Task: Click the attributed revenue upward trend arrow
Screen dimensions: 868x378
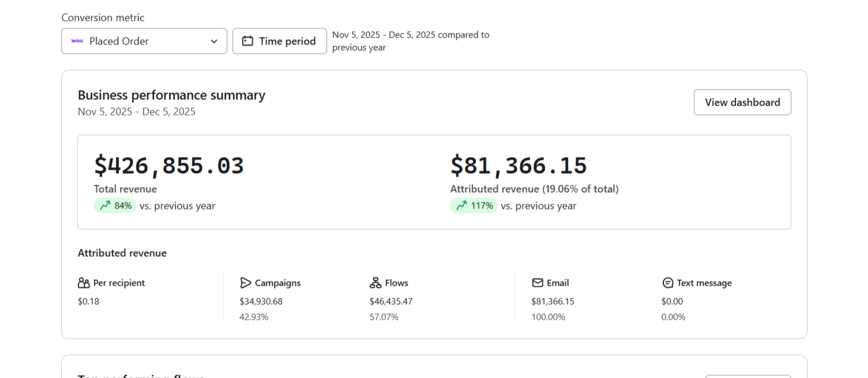Action: coord(461,205)
